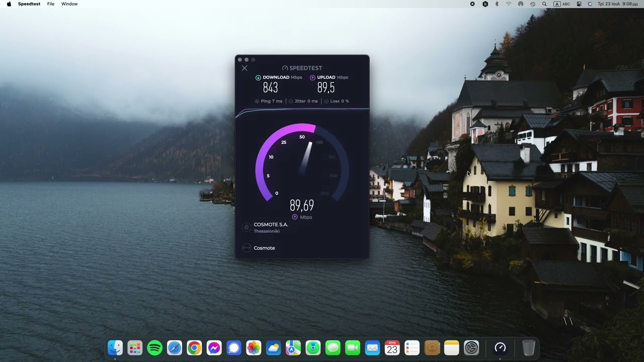Open the Trash in the Dock
The width and height of the screenshot is (644, 362).
(528, 347)
